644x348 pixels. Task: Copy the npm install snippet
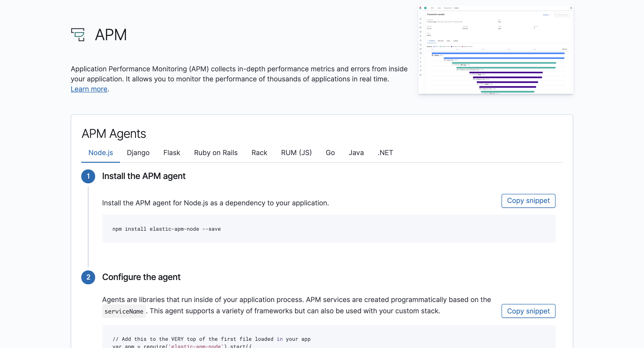click(x=528, y=201)
